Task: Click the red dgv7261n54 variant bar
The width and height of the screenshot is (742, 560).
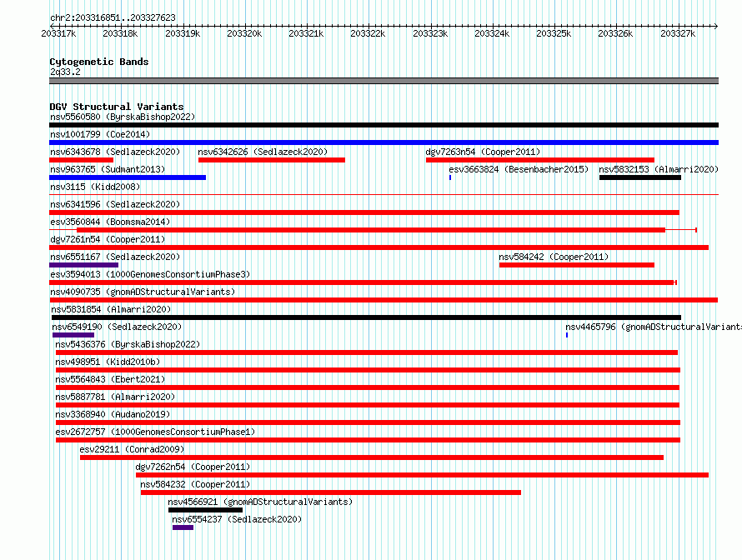Action: [x=379, y=247]
